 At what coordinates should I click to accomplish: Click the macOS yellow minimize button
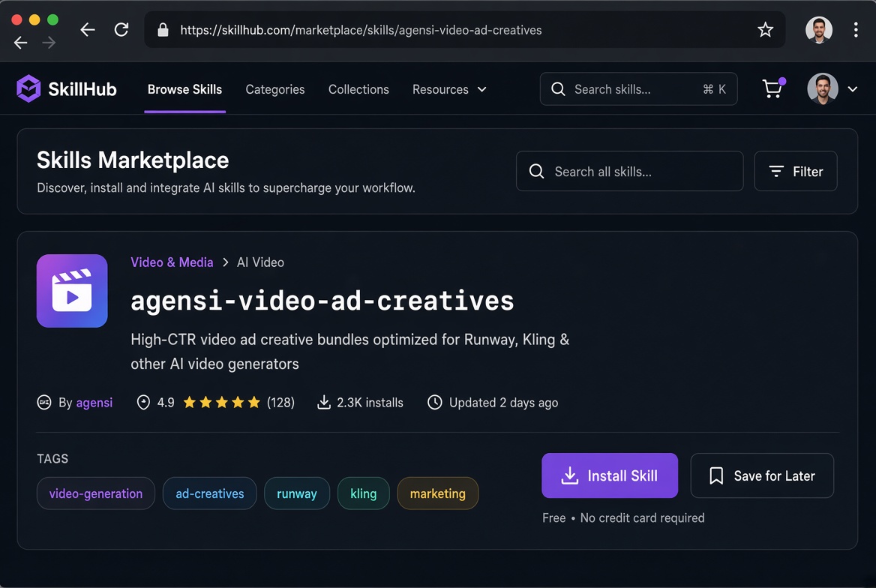(34, 19)
